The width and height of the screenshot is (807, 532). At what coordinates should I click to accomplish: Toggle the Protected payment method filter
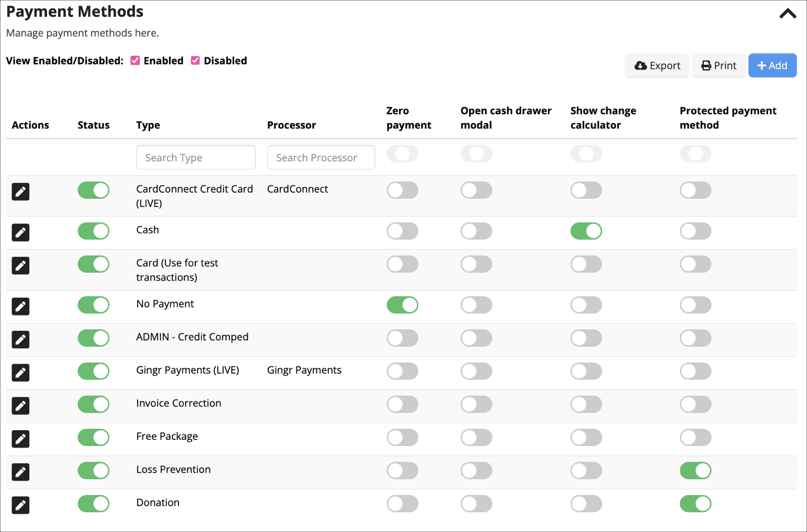point(696,154)
